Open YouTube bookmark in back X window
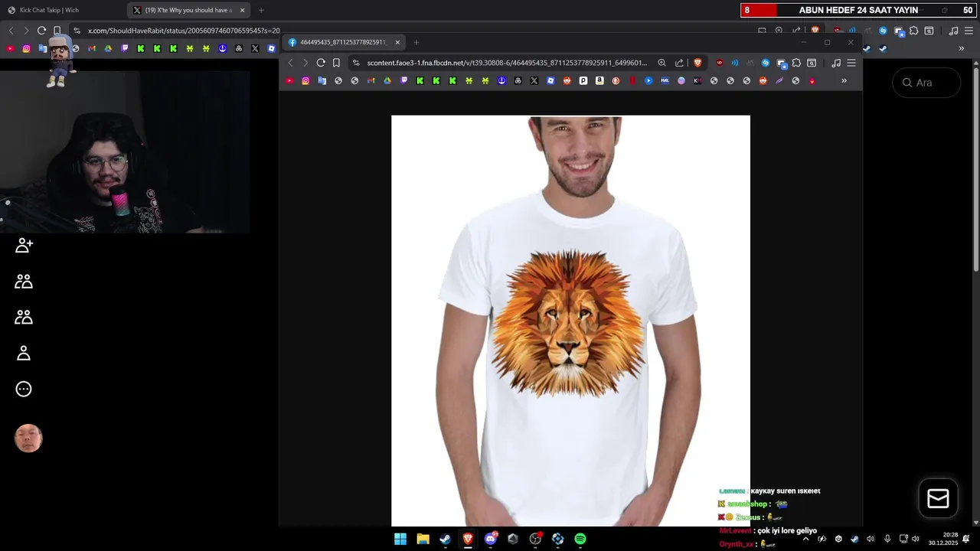 10,48
